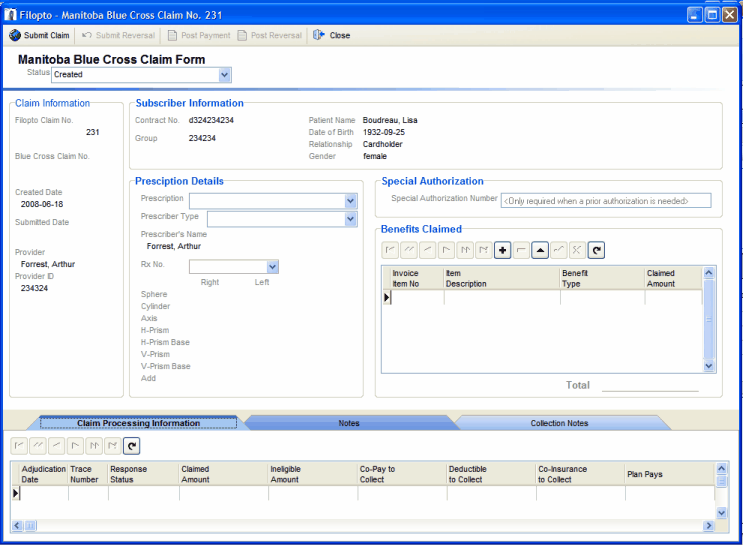Click the Benefits Claimed Total field
Screen dimensions: 743x545
click(650, 385)
